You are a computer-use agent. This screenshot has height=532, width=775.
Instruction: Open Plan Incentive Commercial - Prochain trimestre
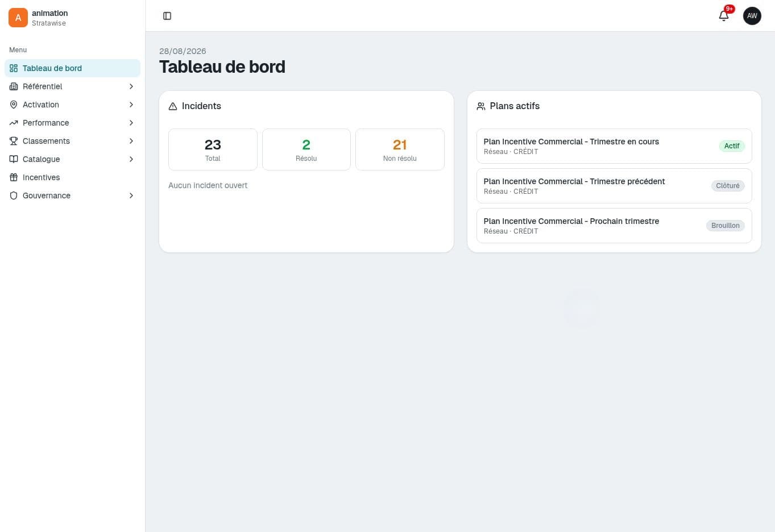[x=614, y=226]
